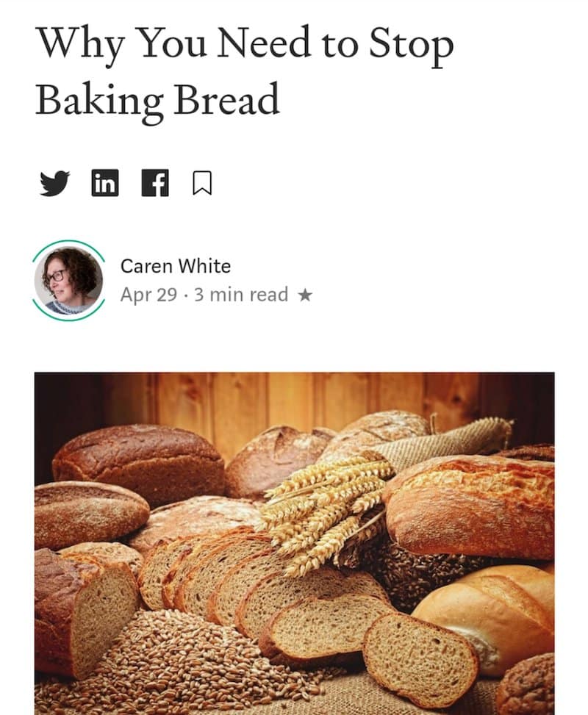Click the headline 'Why You Need to Stop'

(245, 45)
